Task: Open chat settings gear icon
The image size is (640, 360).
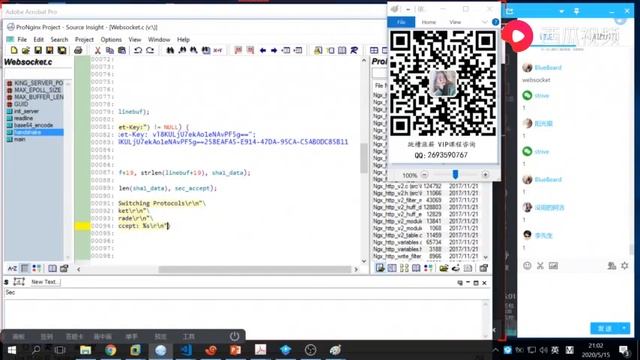Action: [625, 266]
